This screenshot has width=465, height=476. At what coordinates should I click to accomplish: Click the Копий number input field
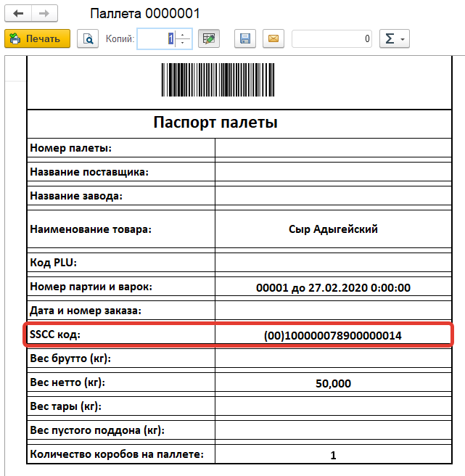[157, 38]
